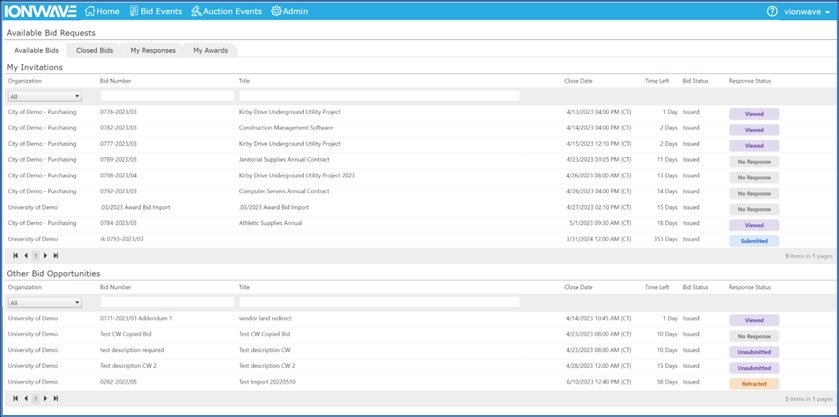Select 0771-2023/03 Addendum 1 bid number
Viewport: 839px width, 417px height.
[136, 318]
